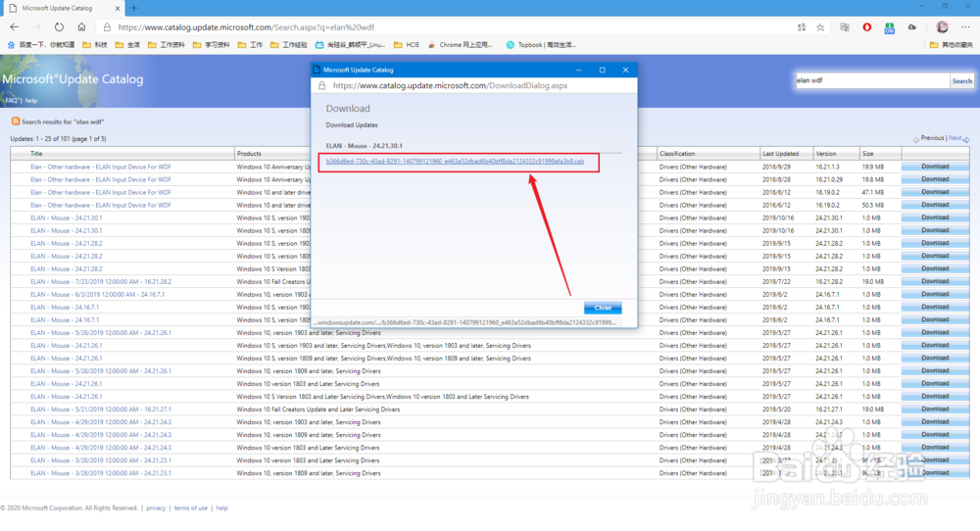Viewport: 980px width, 531px height.
Task: Open a new browser tab with plus icon
Action: coord(133,8)
